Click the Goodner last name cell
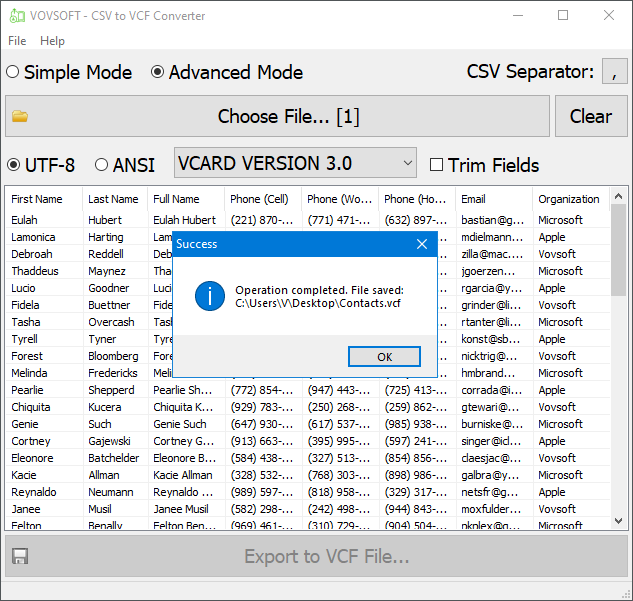Viewport: 633px width, 601px height. tap(109, 288)
